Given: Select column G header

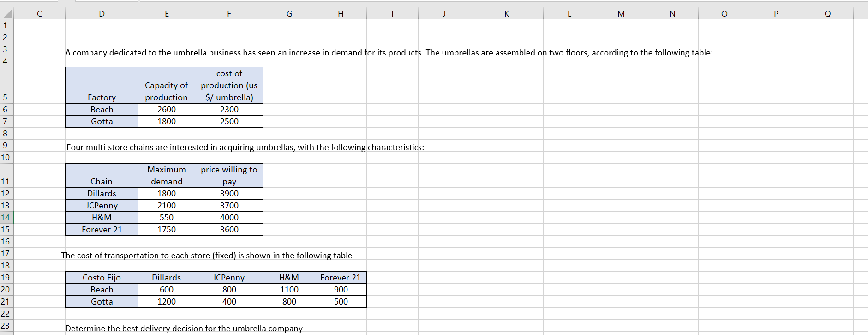Looking at the screenshot, I should [x=289, y=14].
